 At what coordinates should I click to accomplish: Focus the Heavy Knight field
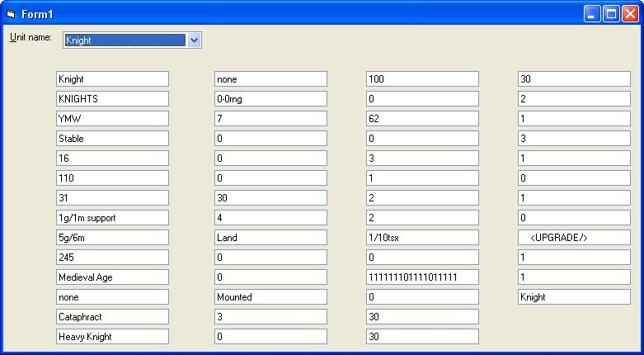tap(112, 337)
